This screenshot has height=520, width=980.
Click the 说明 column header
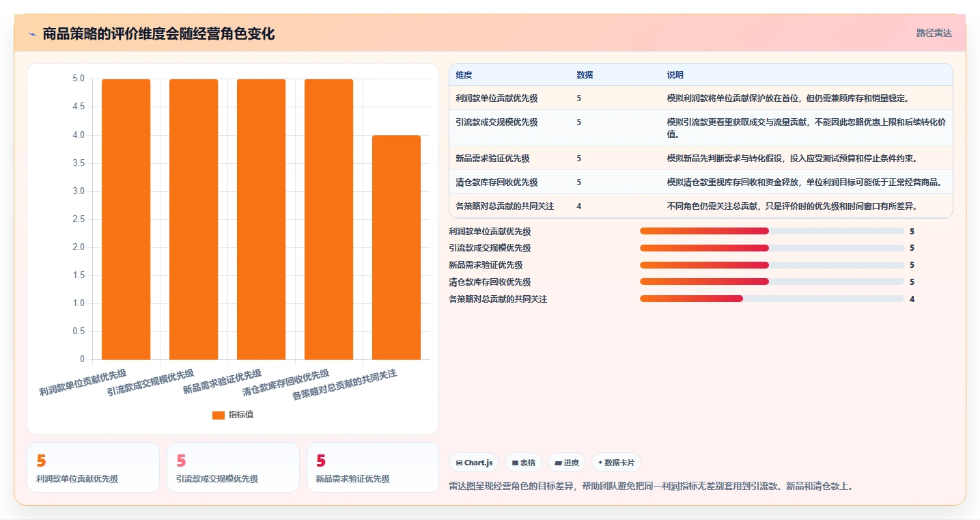675,74
